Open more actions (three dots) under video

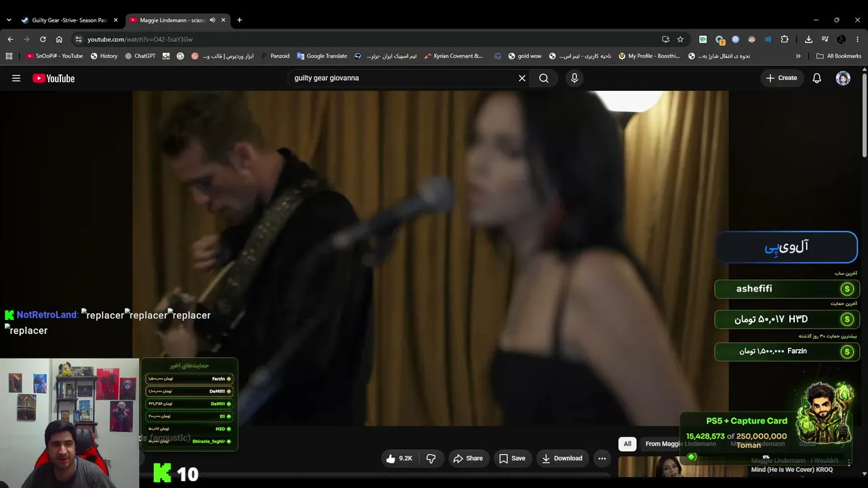coord(601,458)
